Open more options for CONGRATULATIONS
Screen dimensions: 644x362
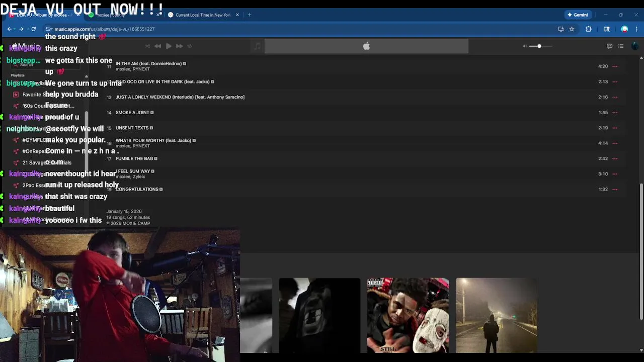pyautogui.click(x=615, y=190)
